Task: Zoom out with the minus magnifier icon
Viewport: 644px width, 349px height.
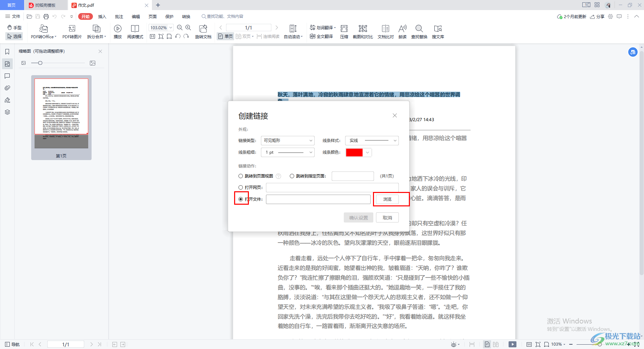Action: click(x=180, y=28)
